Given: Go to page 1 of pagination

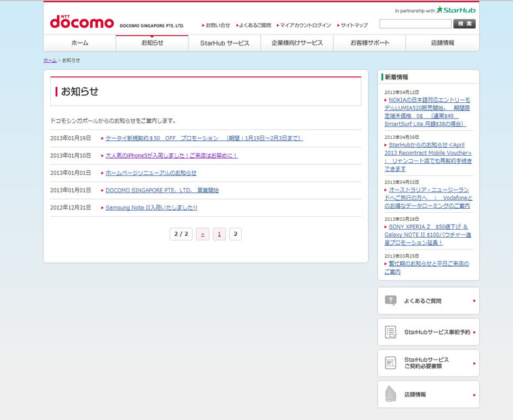Looking at the screenshot, I should tap(219, 234).
